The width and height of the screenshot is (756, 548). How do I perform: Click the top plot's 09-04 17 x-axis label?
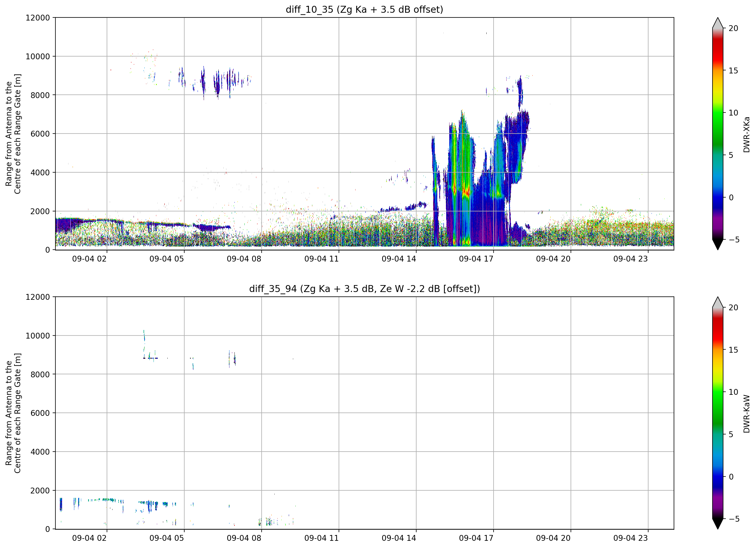[476, 259]
